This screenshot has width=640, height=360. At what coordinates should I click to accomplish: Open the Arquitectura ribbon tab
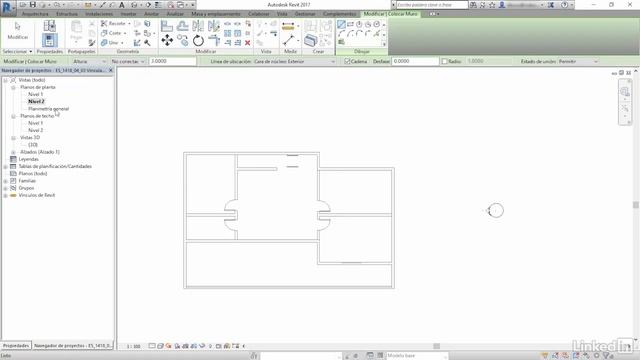click(35, 14)
